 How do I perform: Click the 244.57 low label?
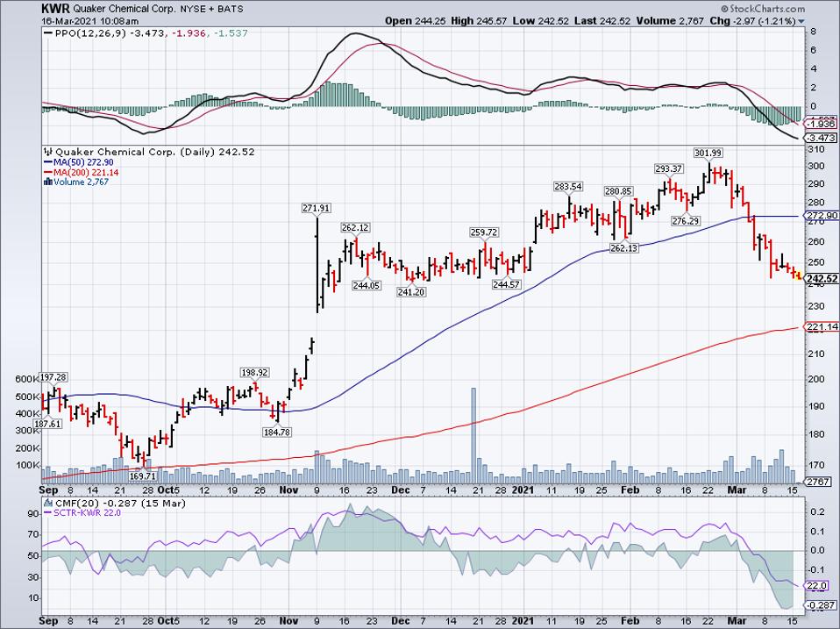507,284
